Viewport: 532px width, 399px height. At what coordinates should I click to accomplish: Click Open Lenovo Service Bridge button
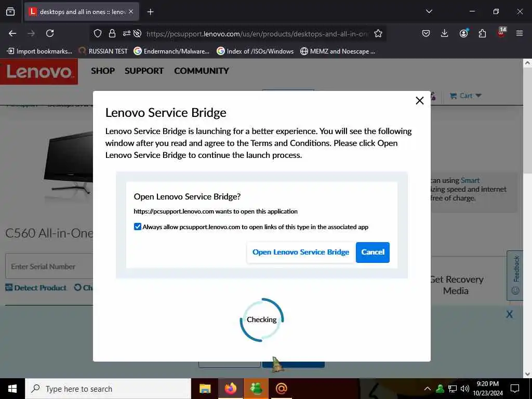(x=301, y=252)
